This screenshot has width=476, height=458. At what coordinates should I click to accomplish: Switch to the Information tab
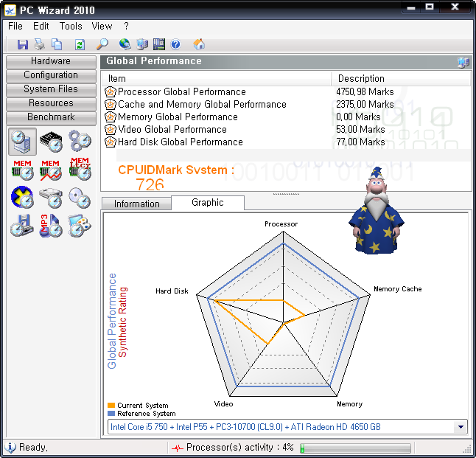[x=136, y=204]
